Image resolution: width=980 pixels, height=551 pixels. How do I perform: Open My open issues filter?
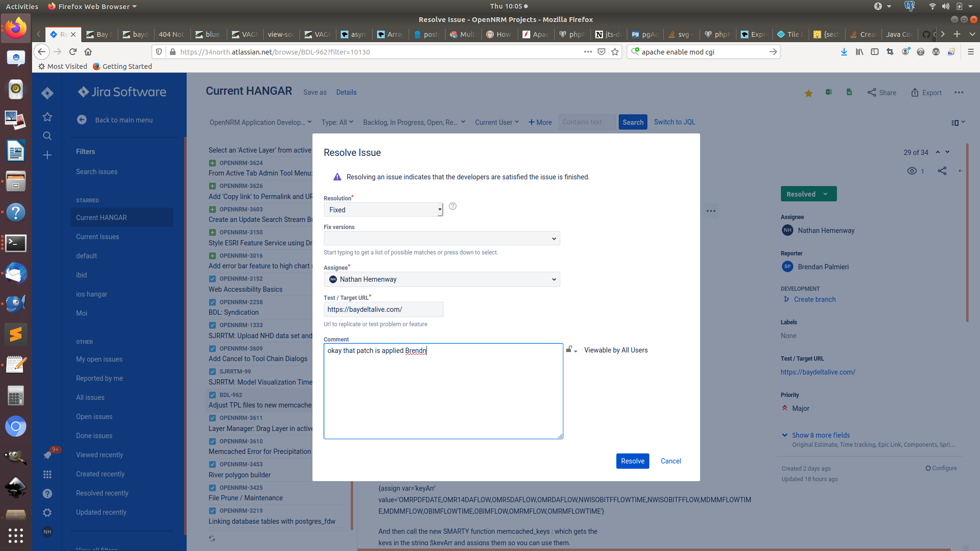pyautogui.click(x=99, y=359)
